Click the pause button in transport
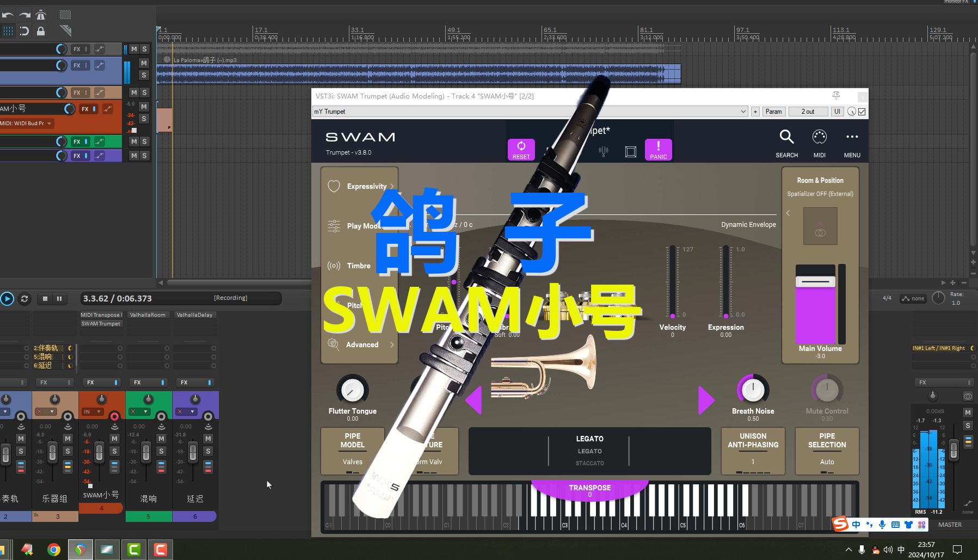This screenshot has height=560, width=978. (x=59, y=298)
